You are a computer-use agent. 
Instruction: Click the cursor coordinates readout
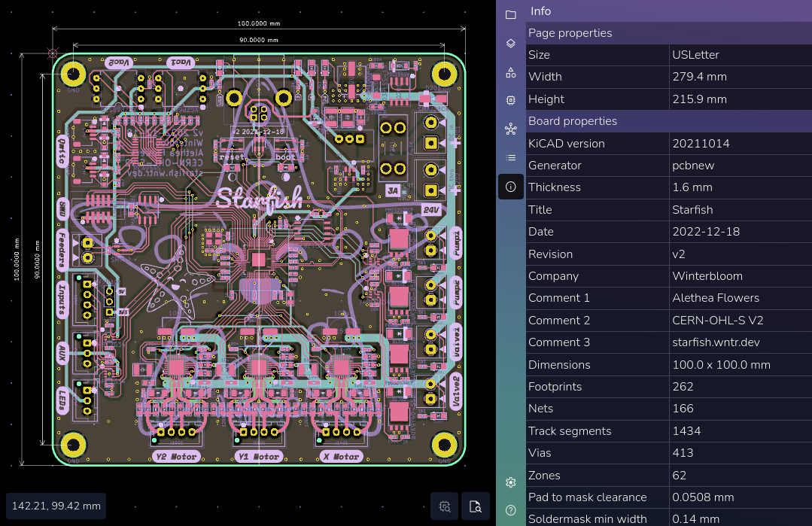click(x=56, y=506)
